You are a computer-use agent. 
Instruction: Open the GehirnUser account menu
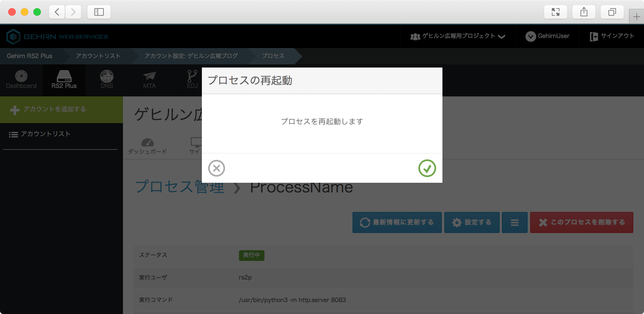pos(547,36)
